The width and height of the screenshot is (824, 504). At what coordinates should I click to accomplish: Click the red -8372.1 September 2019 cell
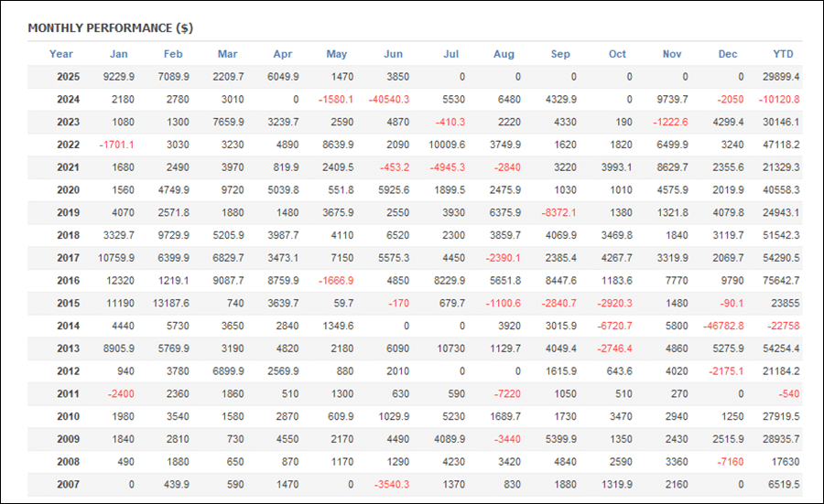[x=558, y=212]
